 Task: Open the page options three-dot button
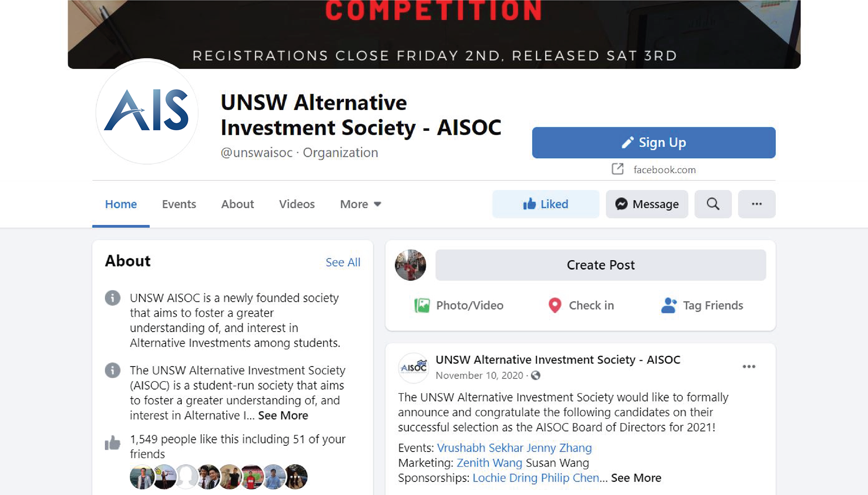click(x=757, y=204)
